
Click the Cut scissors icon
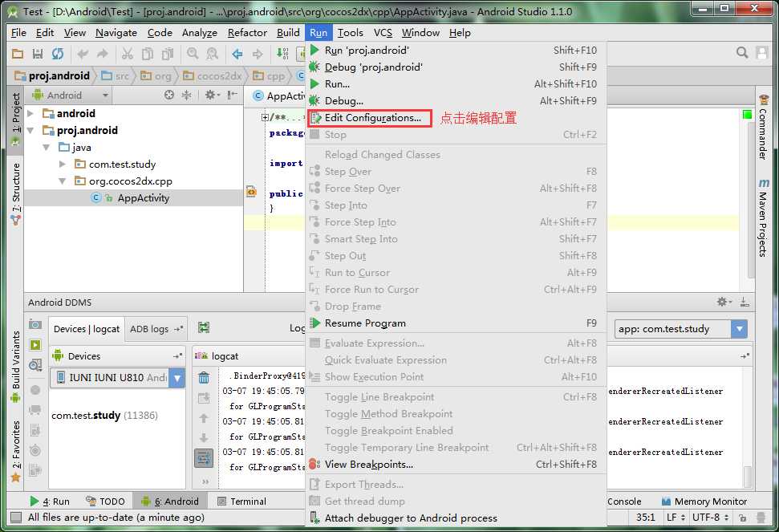[128, 54]
